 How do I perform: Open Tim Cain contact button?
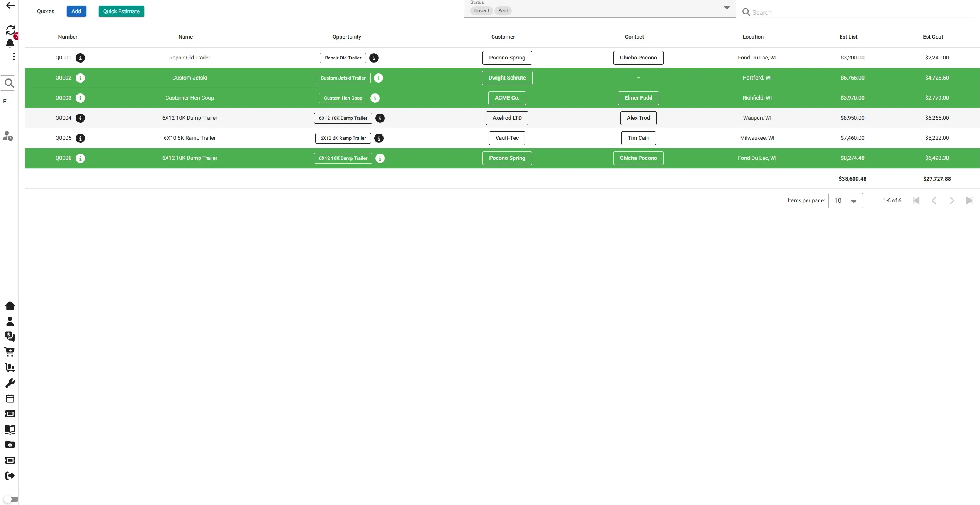638,138
